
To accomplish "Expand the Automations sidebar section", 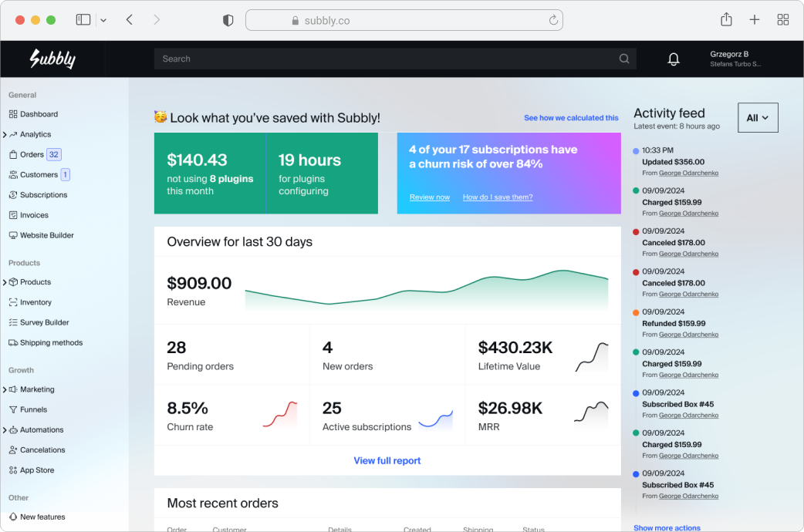I will click(5, 430).
